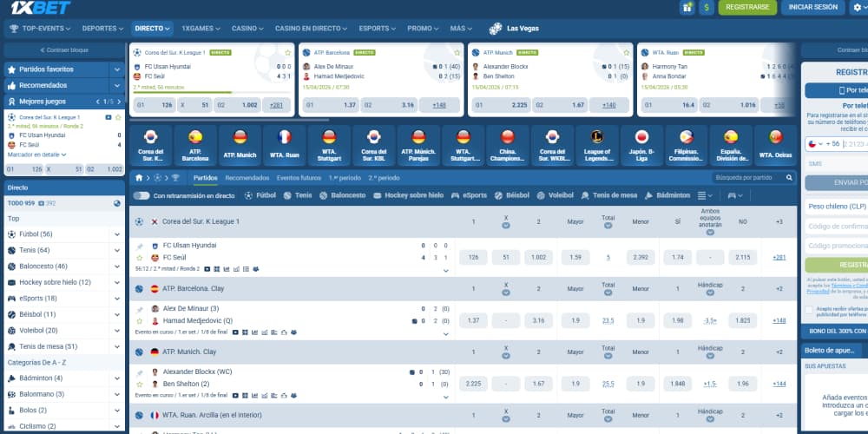
Task: Open the 1XGAMES menu
Action: tap(201, 29)
